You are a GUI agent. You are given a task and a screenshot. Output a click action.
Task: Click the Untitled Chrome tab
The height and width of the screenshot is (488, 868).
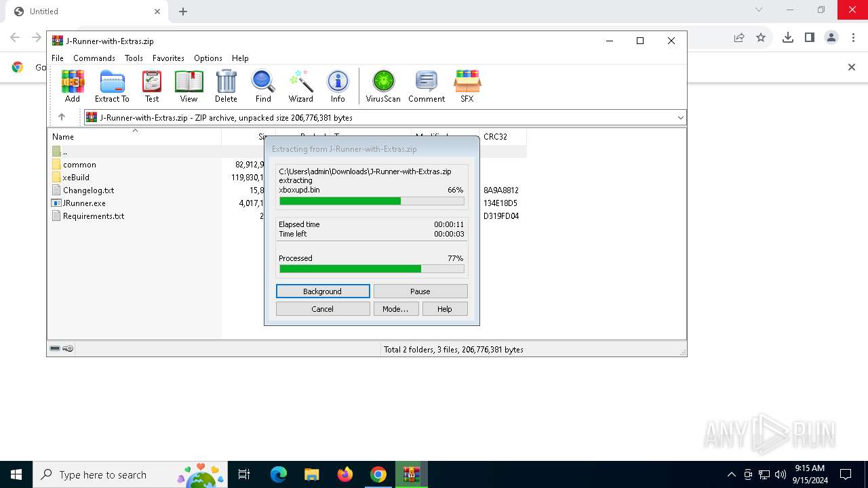(x=86, y=12)
